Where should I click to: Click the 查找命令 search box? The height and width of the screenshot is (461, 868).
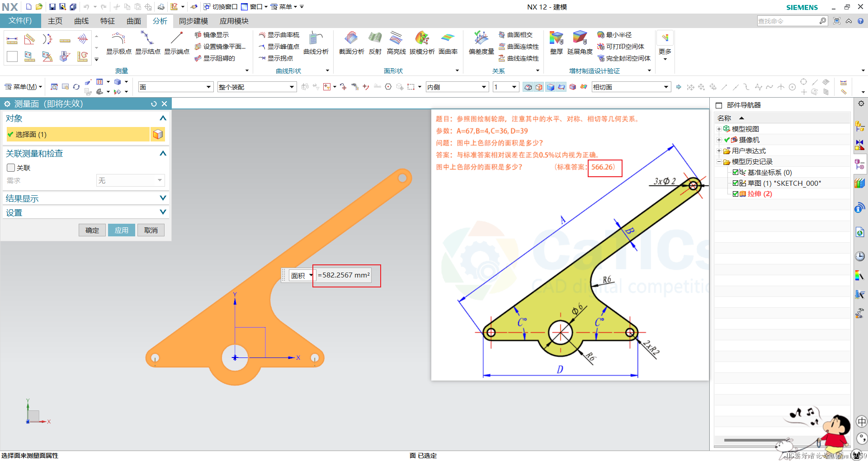point(792,21)
